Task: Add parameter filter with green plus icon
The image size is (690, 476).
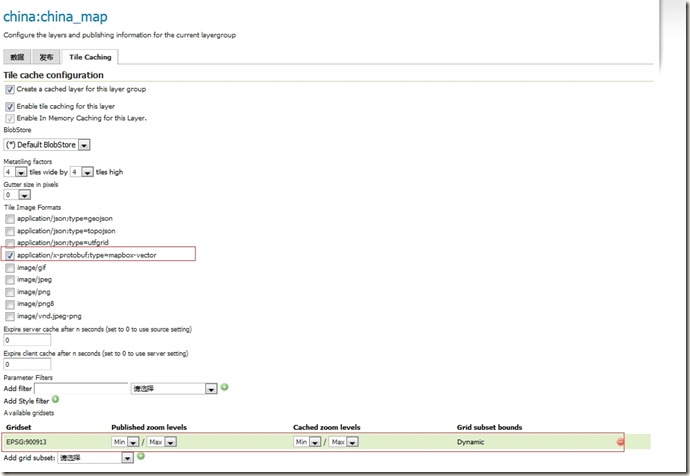Action: point(224,387)
